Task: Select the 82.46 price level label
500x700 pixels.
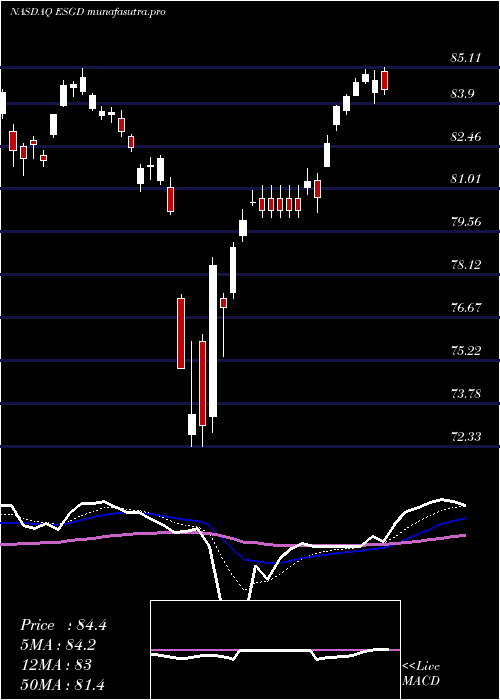Action: [466, 137]
